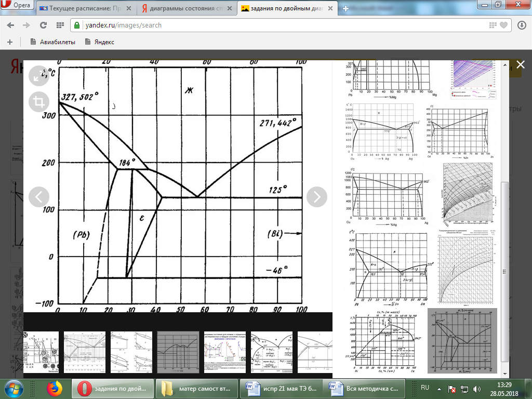Open the Windows Start menu
This screenshot has height=399, width=532.
(13, 389)
